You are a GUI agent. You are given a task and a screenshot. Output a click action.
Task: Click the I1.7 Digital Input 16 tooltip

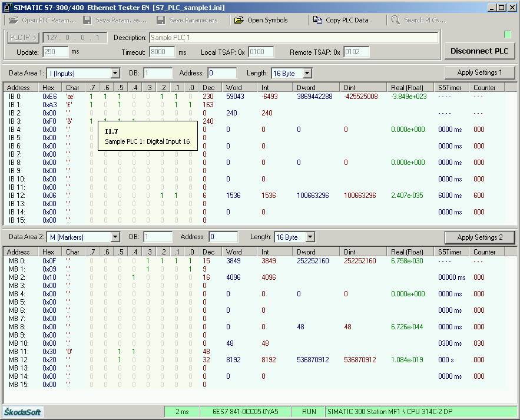pos(148,136)
